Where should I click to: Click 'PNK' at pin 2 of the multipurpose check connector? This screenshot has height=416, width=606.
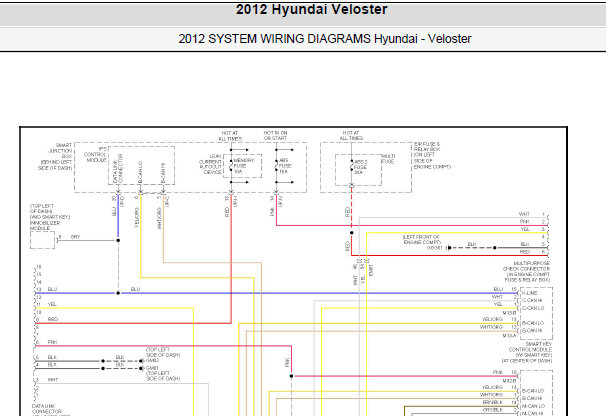coord(524,222)
